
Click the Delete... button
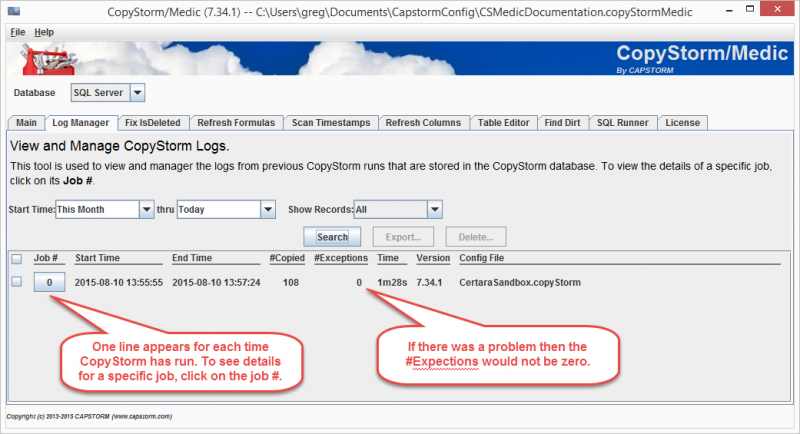[x=476, y=237]
